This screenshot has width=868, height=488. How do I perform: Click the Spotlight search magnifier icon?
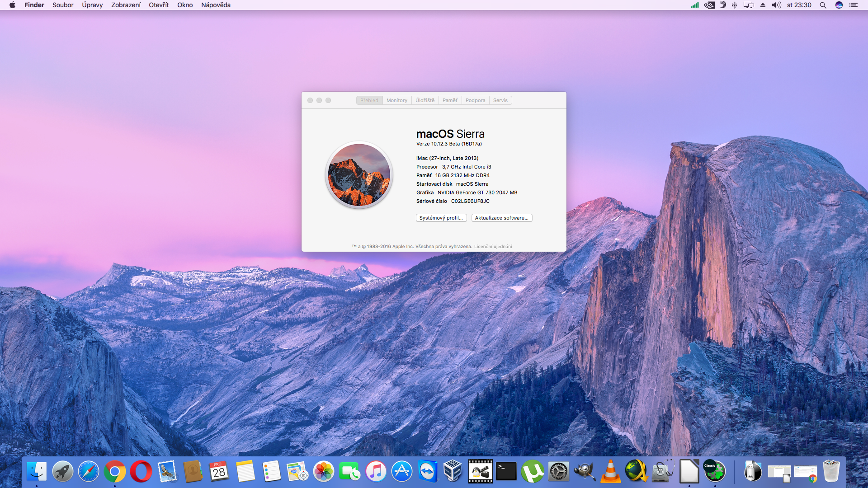(823, 5)
